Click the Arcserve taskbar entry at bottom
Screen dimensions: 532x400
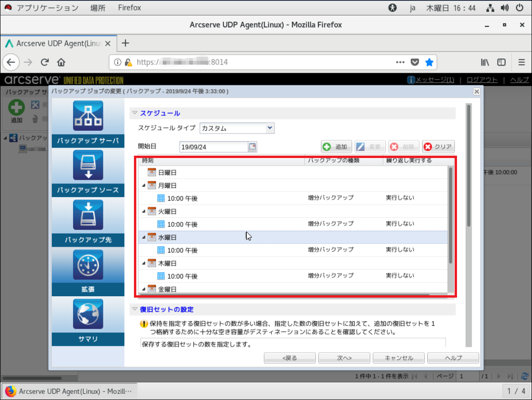(x=69, y=391)
